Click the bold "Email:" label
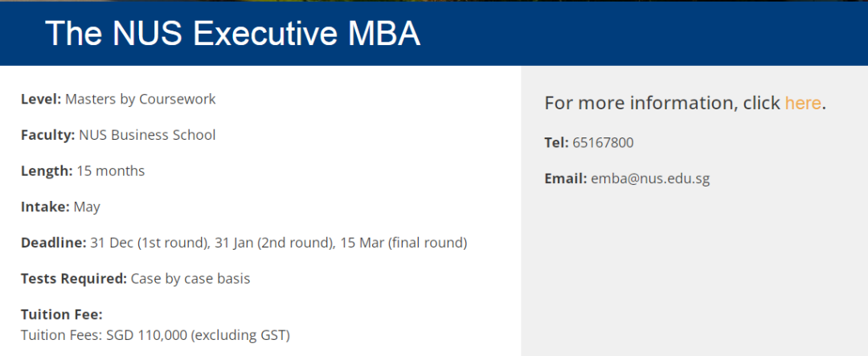The image size is (868, 356). [x=566, y=178]
